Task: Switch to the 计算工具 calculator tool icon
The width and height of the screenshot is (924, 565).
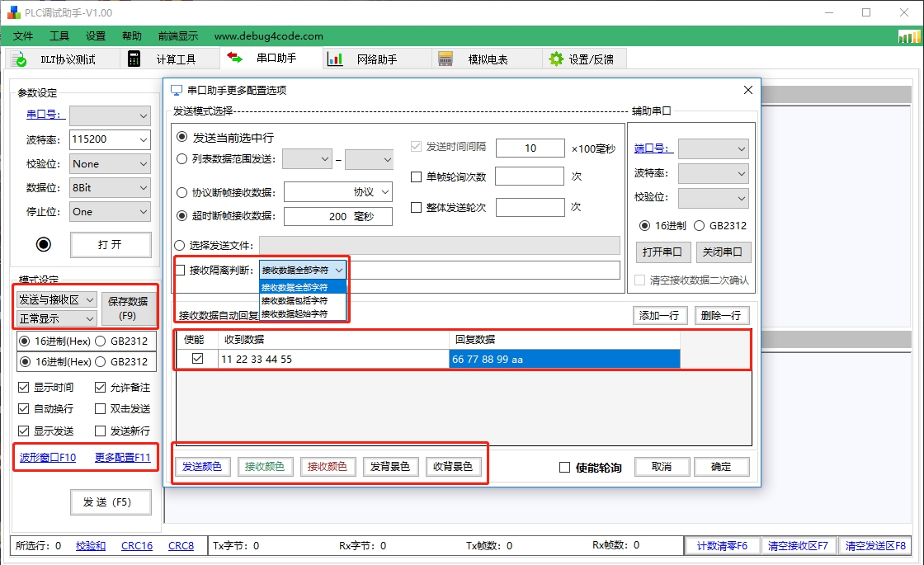Action: (x=133, y=58)
